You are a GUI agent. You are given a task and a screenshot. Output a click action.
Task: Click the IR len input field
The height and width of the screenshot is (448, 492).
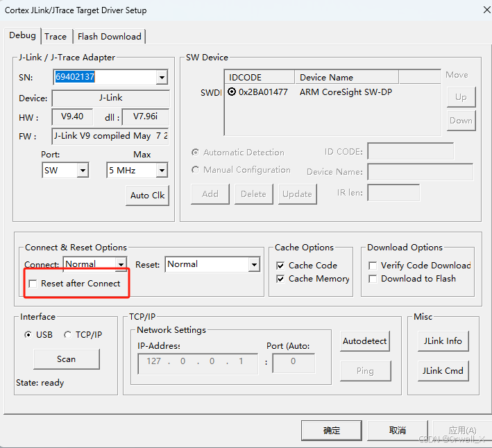click(x=393, y=193)
